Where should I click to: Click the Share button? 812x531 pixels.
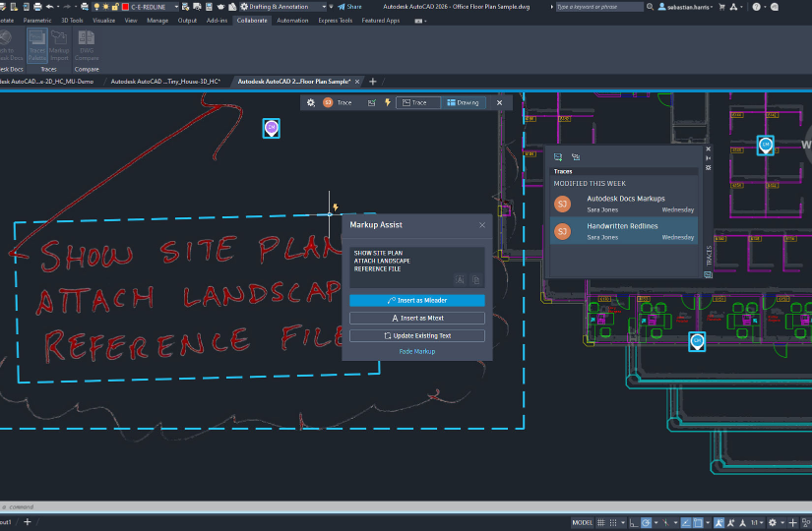[349, 7]
